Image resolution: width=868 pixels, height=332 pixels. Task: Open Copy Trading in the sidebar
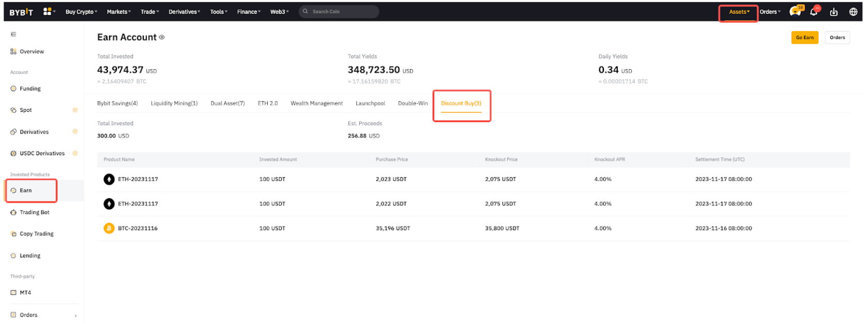pos(36,234)
